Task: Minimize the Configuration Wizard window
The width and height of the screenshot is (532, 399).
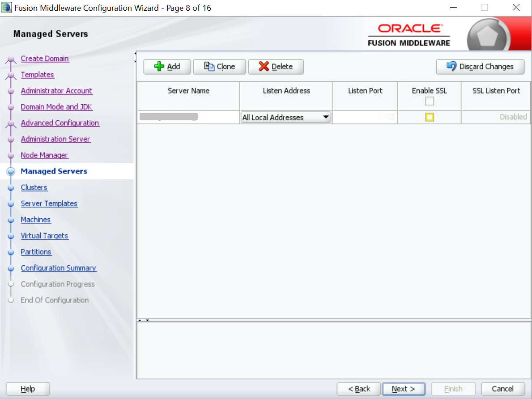Action: (x=453, y=8)
